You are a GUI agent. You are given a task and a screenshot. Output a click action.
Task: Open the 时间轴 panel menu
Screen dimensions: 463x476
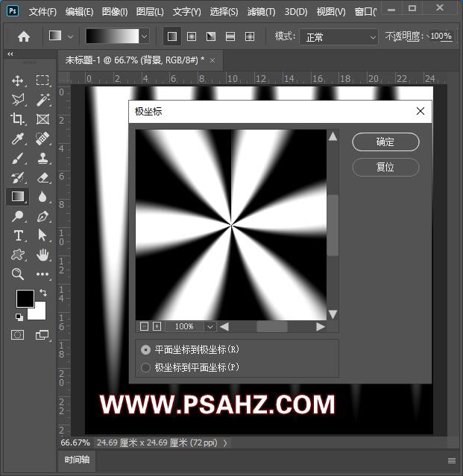[452, 461]
